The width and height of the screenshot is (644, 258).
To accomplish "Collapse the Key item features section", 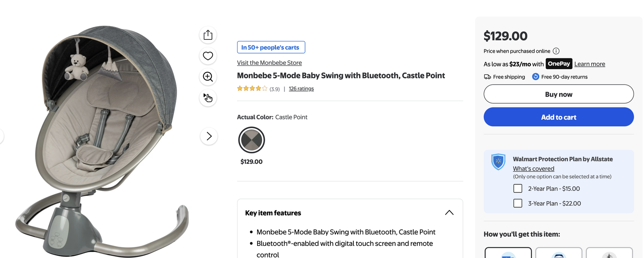I will [x=449, y=213].
